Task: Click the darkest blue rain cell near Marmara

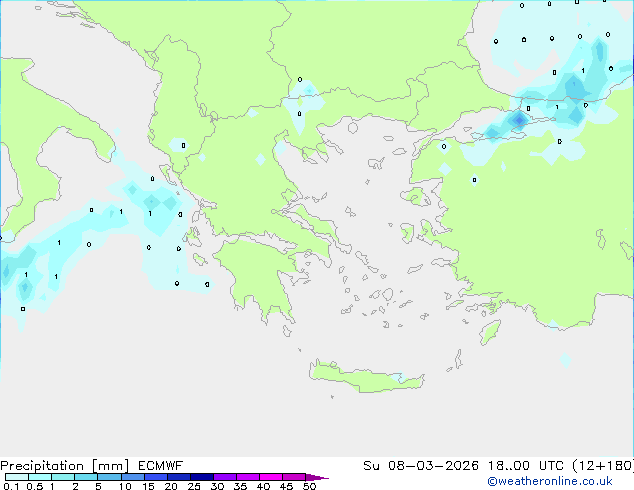Action: (518, 121)
